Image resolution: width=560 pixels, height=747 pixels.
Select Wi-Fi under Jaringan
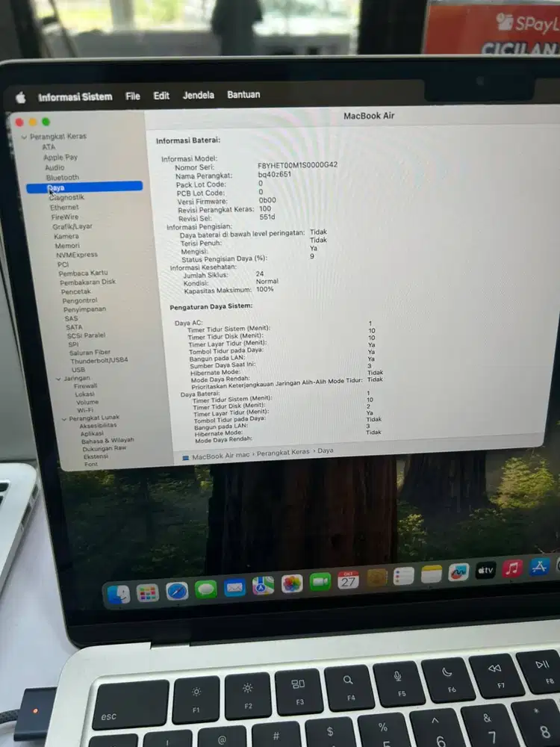point(85,410)
